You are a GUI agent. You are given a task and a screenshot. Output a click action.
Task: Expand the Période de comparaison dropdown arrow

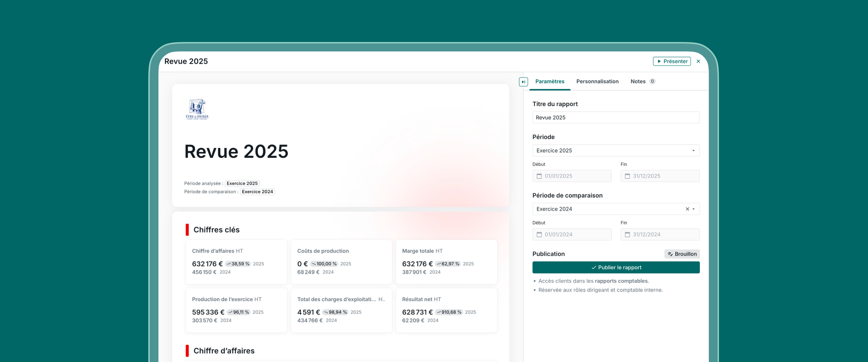[x=693, y=209]
